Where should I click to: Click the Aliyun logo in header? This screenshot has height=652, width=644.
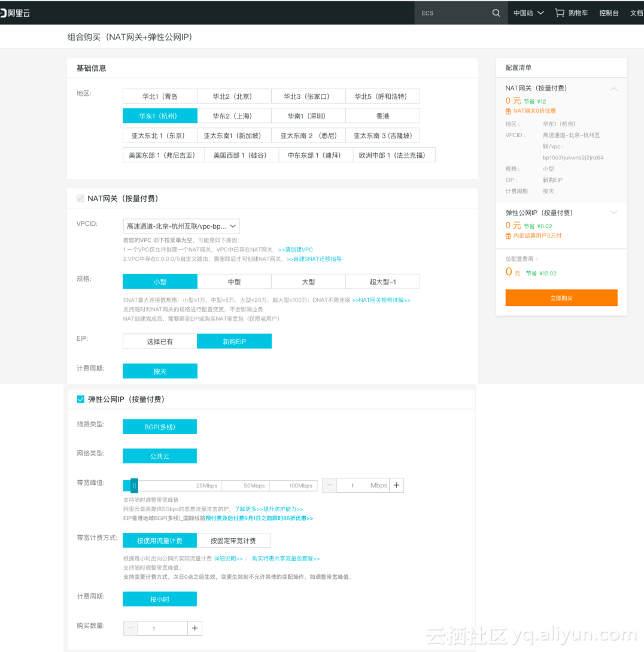pyautogui.click(x=15, y=13)
